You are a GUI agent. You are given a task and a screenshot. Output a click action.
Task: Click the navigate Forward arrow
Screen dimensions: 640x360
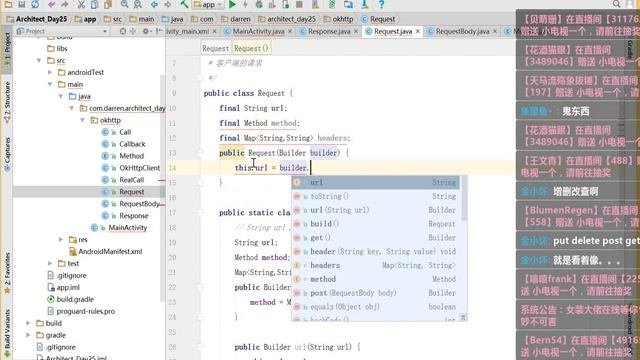168,4
